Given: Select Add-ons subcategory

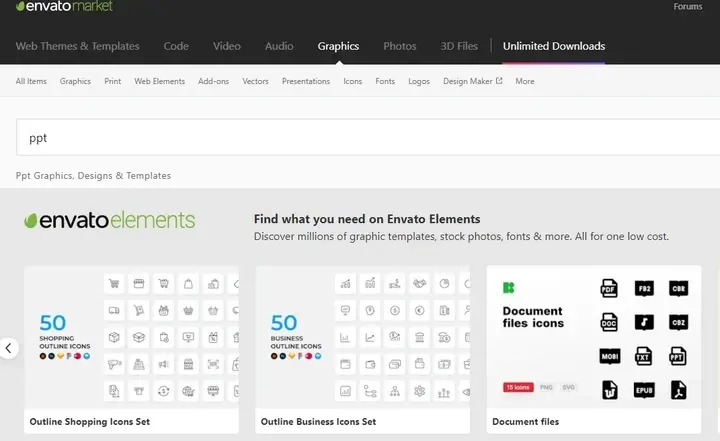Looking at the screenshot, I should [x=213, y=81].
